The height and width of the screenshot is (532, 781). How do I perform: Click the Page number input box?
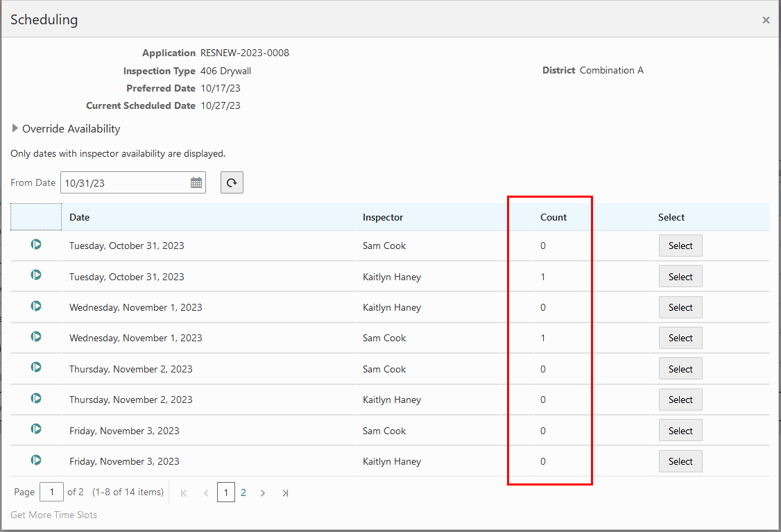[51, 492]
